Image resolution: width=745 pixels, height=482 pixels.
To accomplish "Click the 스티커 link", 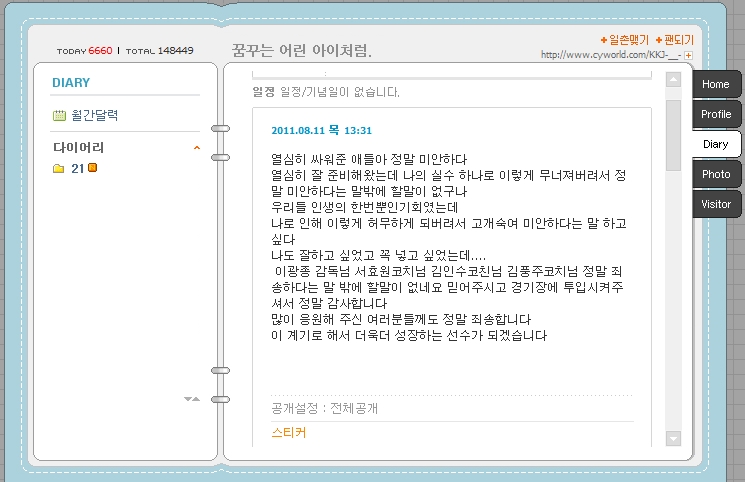I will tap(289, 433).
